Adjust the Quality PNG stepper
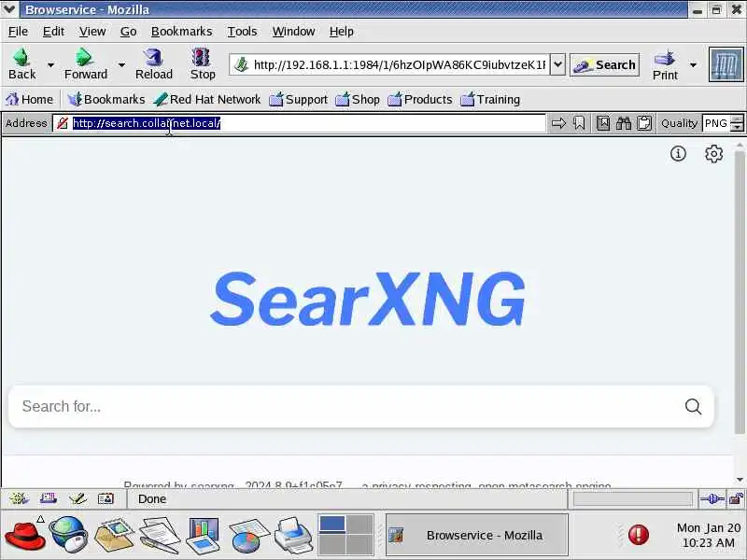 click(737, 123)
